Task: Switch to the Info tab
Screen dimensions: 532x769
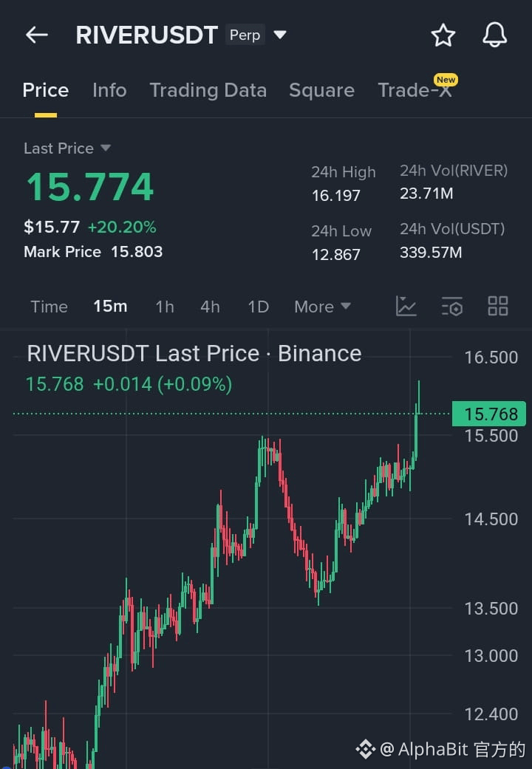Action: point(109,90)
